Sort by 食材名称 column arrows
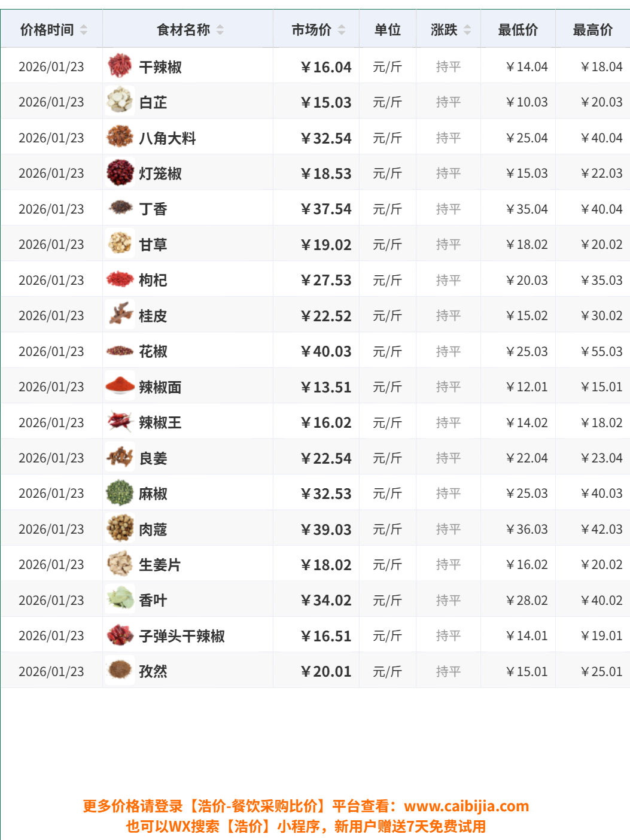The height and width of the screenshot is (840, 630). (x=220, y=30)
